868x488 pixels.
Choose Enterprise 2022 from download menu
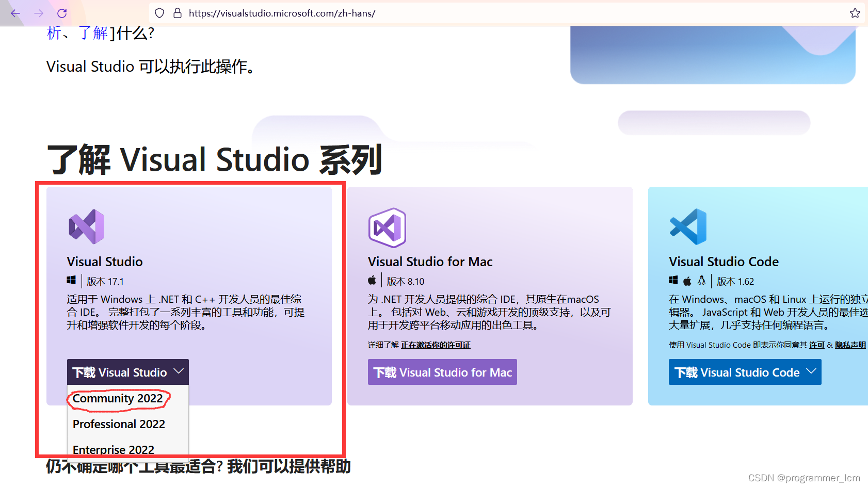(114, 450)
